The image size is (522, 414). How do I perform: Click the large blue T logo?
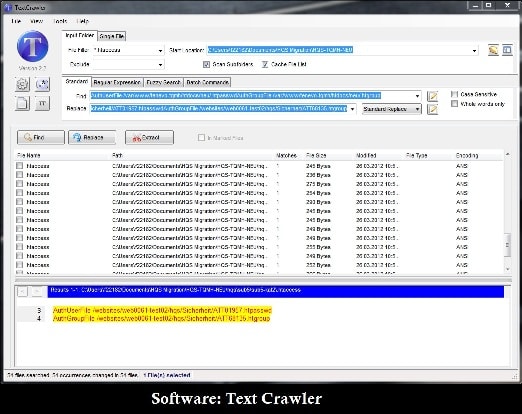[x=33, y=46]
